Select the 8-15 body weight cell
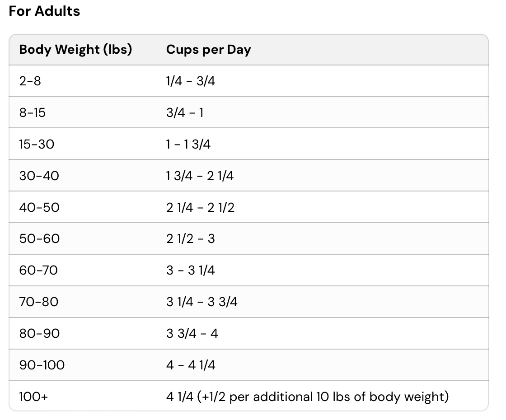 (x=33, y=112)
